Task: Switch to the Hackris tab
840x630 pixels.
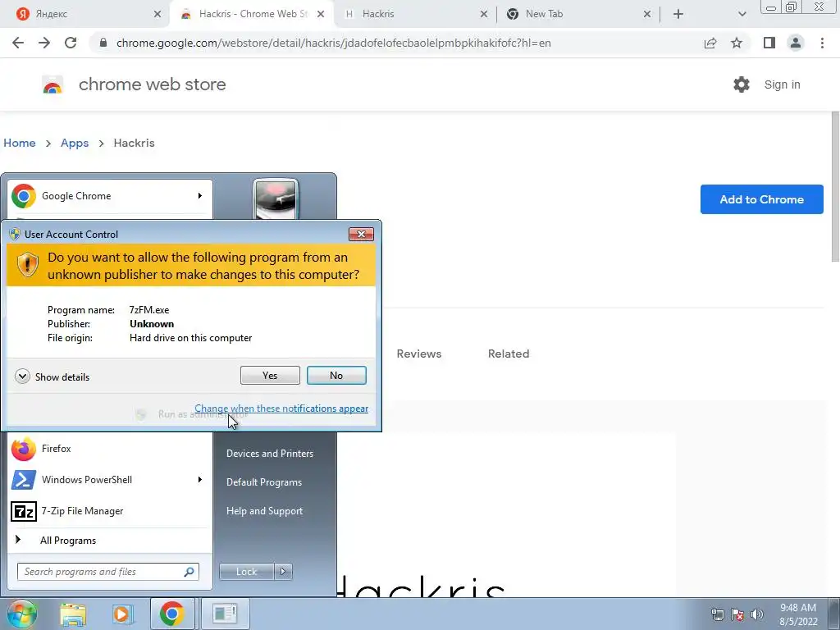Action: [x=415, y=14]
